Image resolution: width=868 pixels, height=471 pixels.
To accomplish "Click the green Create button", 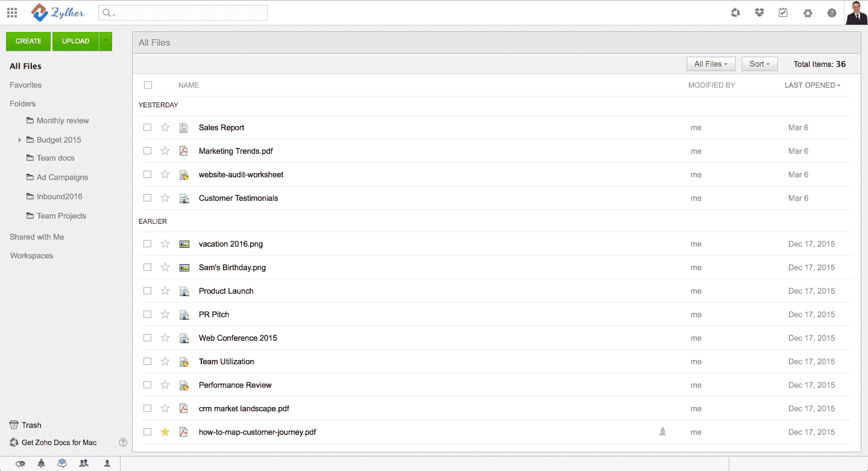I will (x=28, y=41).
